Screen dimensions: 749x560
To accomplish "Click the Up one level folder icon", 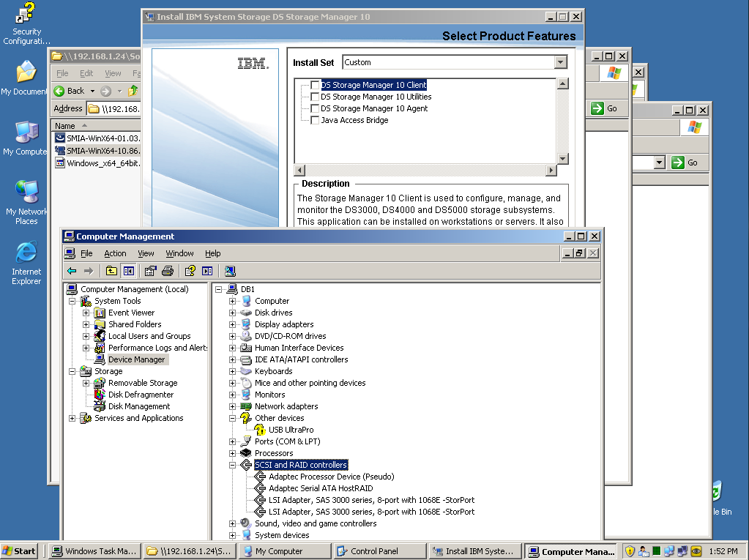I will [111, 271].
